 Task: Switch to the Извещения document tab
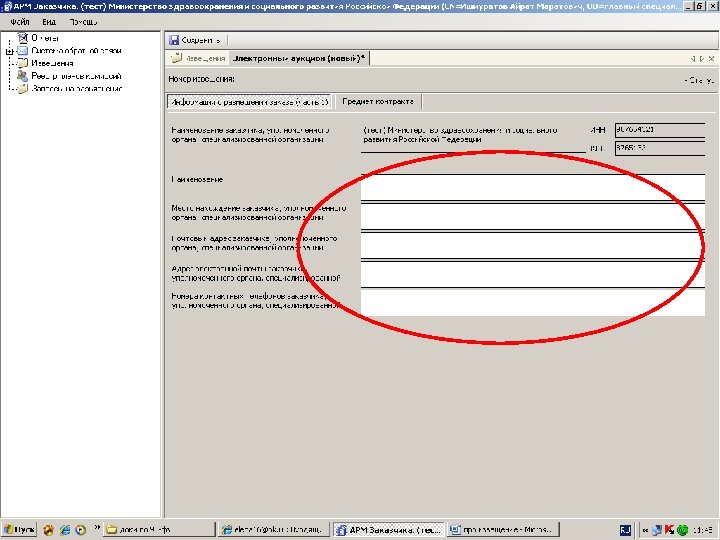pyautogui.click(x=198, y=58)
